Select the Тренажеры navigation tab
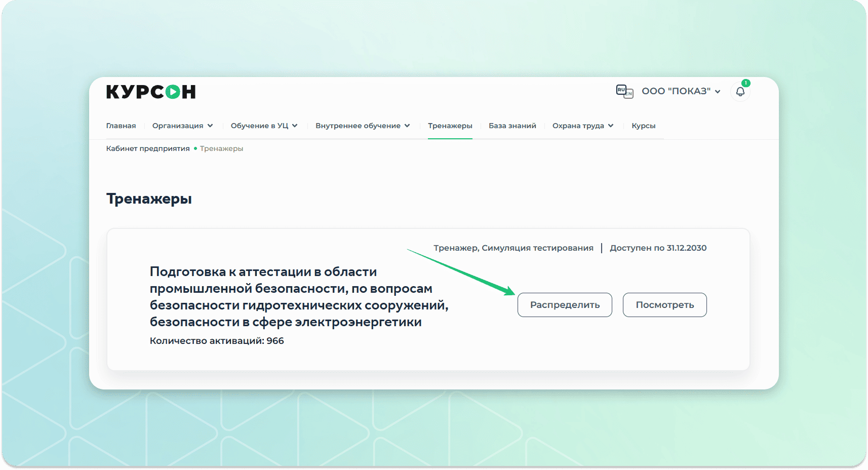The width and height of the screenshot is (868, 470). click(x=450, y=126)
